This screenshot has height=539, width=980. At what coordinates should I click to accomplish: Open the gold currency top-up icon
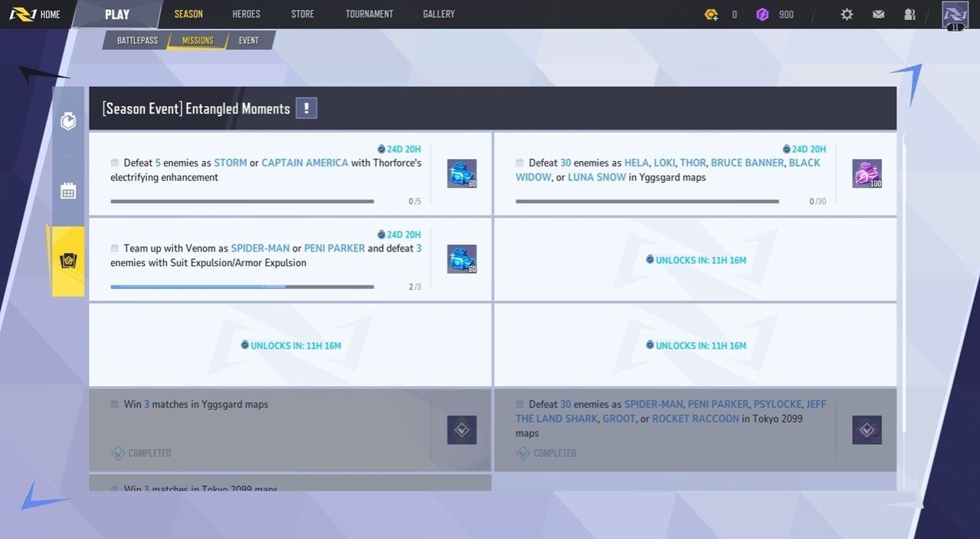pos(711,15)
